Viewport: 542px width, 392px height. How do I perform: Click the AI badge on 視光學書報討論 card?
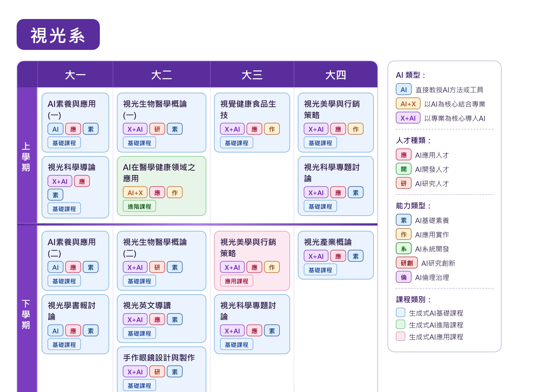(55, 331)
